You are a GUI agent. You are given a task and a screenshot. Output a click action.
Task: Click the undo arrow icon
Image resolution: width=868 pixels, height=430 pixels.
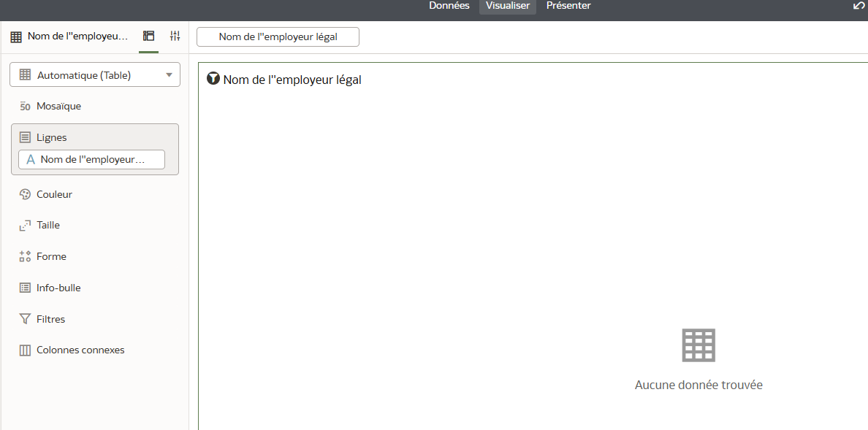859,6
